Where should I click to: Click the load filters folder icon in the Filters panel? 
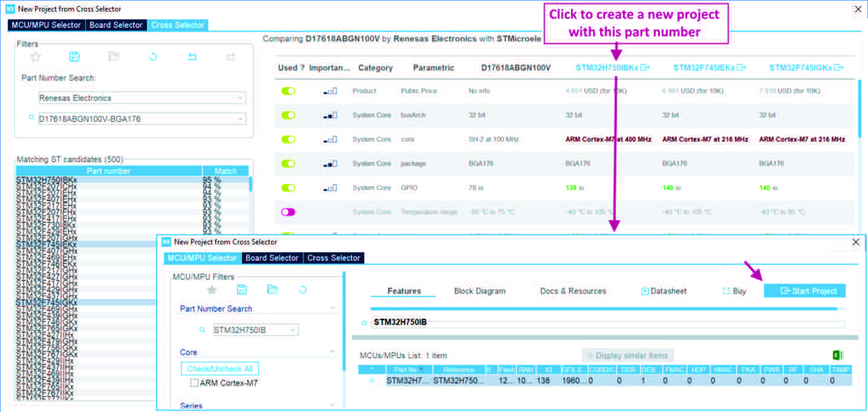114,57
